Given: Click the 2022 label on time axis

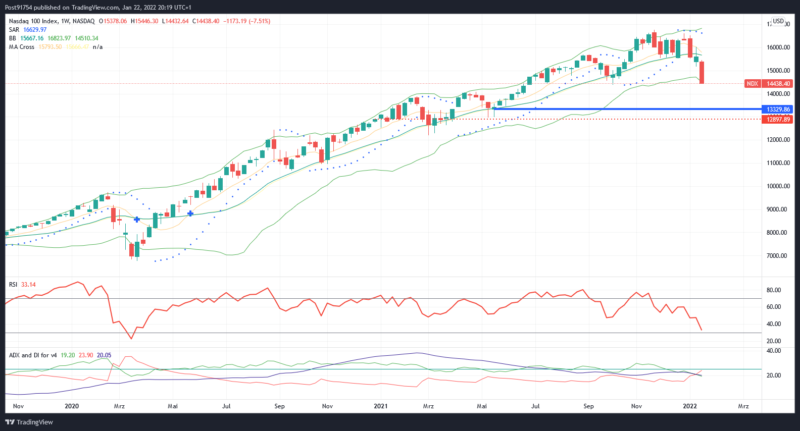Looking at the screenshot, I should pos(690,407).
